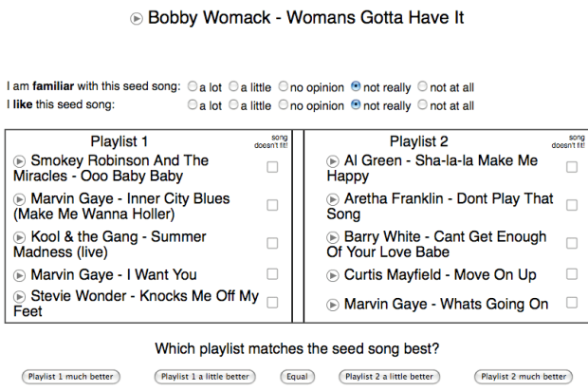This screenshot has height=391, width=588.
Task: Play Kool & the Gang Summer Madness
Action: point(20,237)
